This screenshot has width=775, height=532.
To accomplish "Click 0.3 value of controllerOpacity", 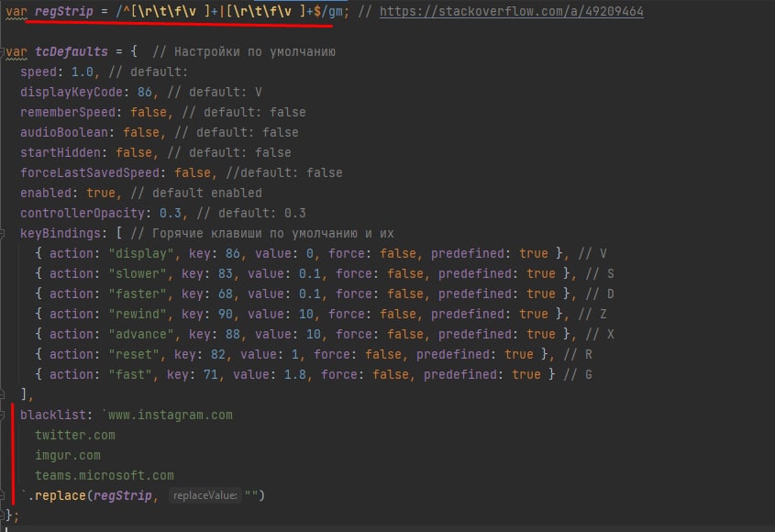I will coord(171,213).
